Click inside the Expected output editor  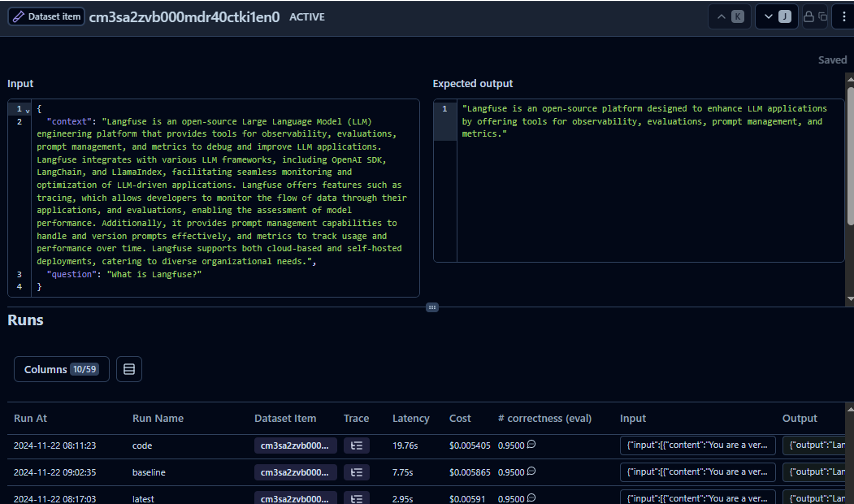[x=640, y=180]
